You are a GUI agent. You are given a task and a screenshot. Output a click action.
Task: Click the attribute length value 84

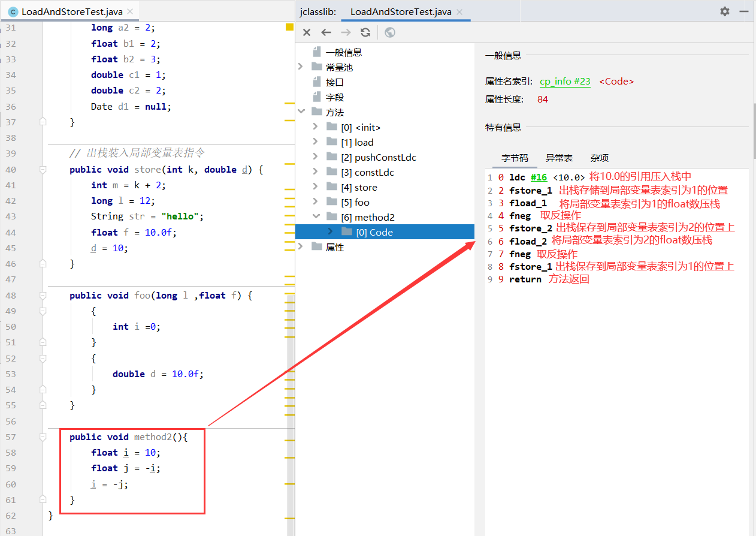[543, 100]
